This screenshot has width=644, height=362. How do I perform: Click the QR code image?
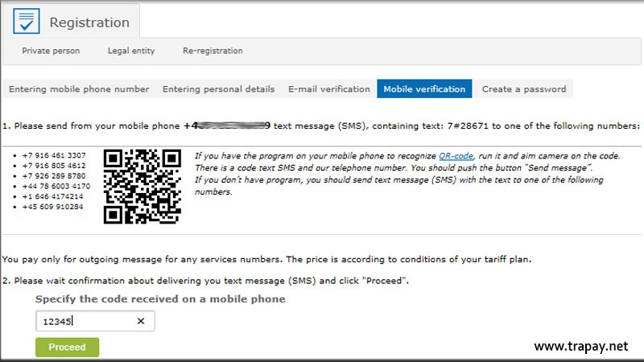coord(142,186)
